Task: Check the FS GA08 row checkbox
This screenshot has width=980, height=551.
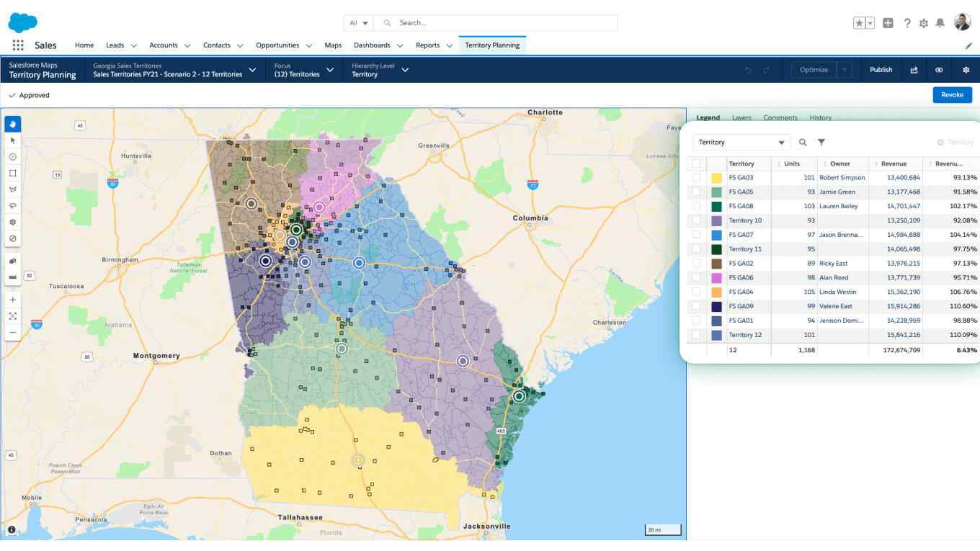Action: 696,206
